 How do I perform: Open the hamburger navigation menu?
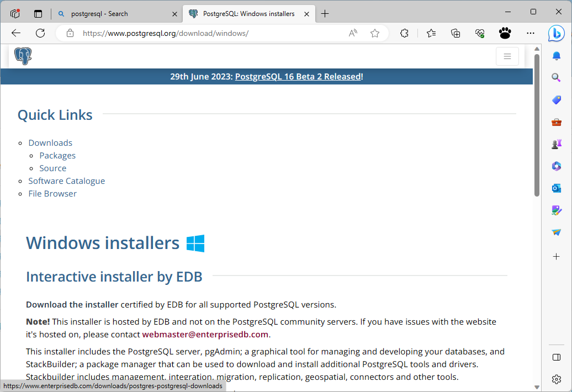point(507,56)
